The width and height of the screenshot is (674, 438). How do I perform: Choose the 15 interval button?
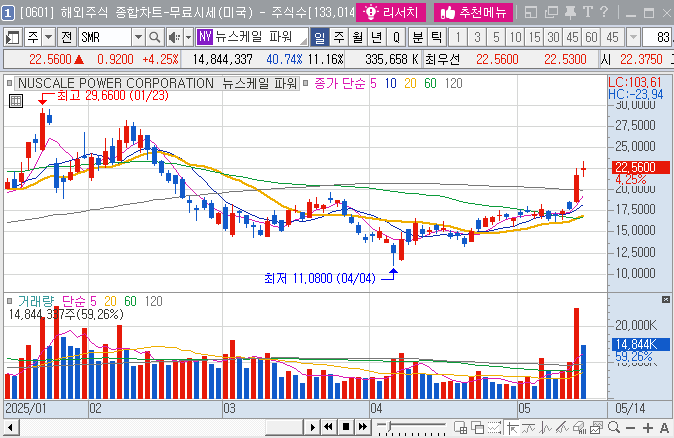(x=534, y=38)
